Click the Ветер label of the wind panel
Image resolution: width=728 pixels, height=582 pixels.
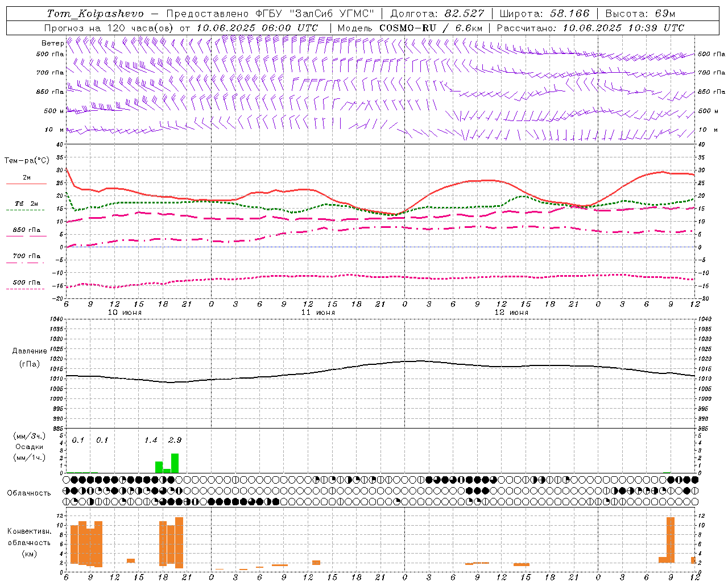coord(52,43)
